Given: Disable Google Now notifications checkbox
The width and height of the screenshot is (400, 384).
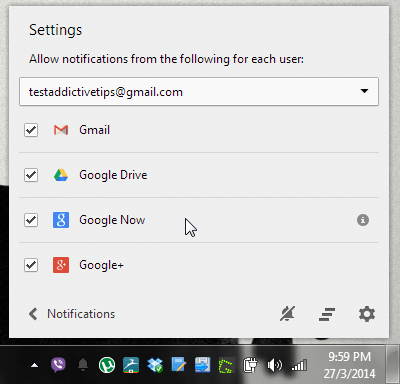Looking at the screenshot, I should (x=31, y=220).
